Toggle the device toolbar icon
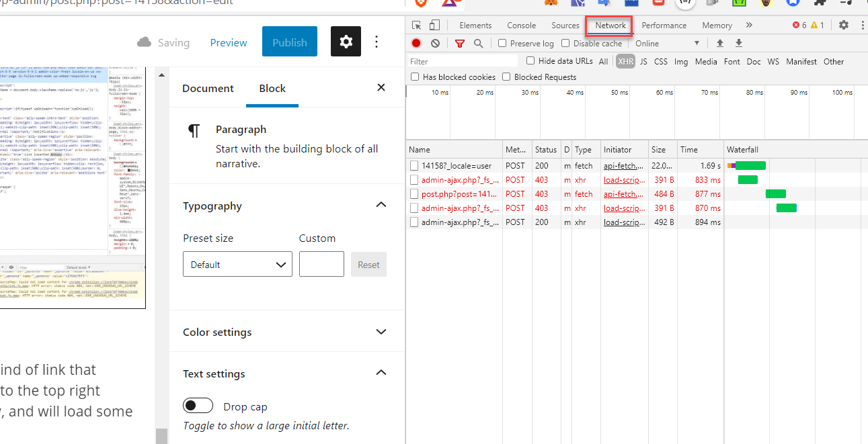The width and height of the screenshot is (868, 444). click(434, 26)
